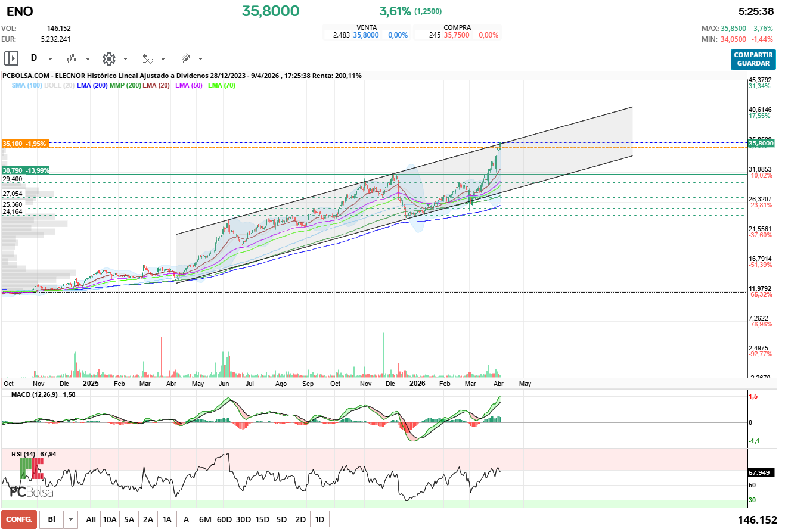The width and height of the screenshot is (785, 532).
Task: Open the candlestick chart type icon
Action: click(72, 58)
